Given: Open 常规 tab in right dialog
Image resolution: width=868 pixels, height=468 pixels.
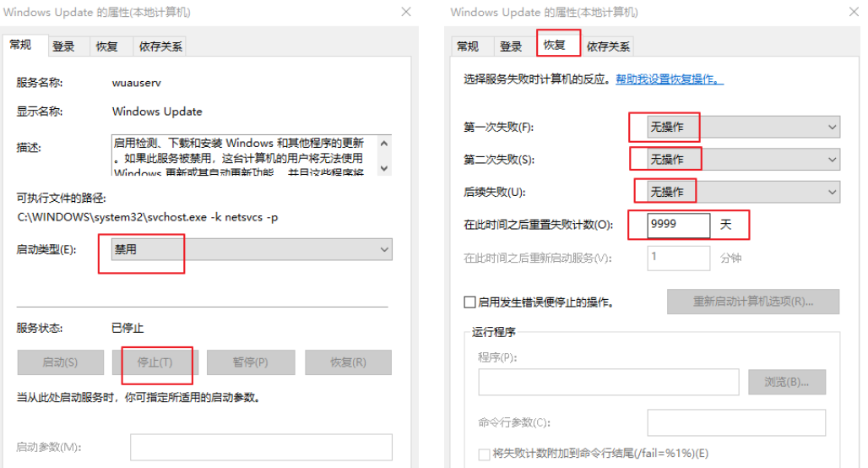Looking at the screenshot, I should [468, 46].
